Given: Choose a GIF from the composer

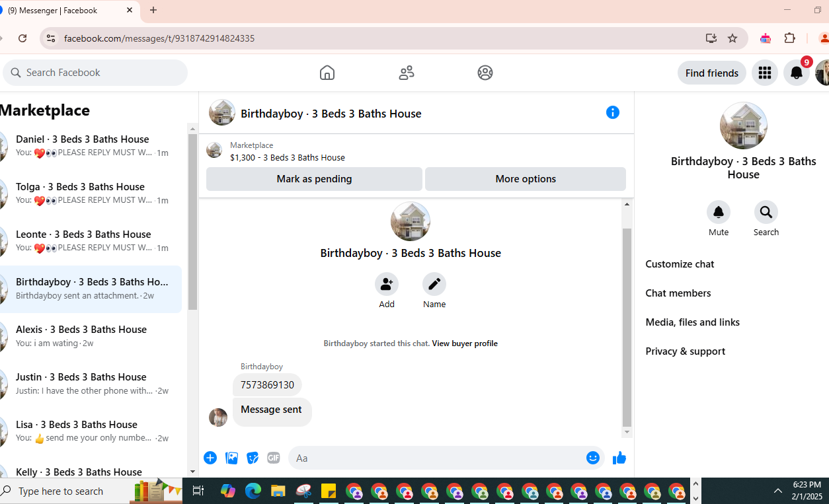Looking at the screenshot, I should (x=274, y=458).
